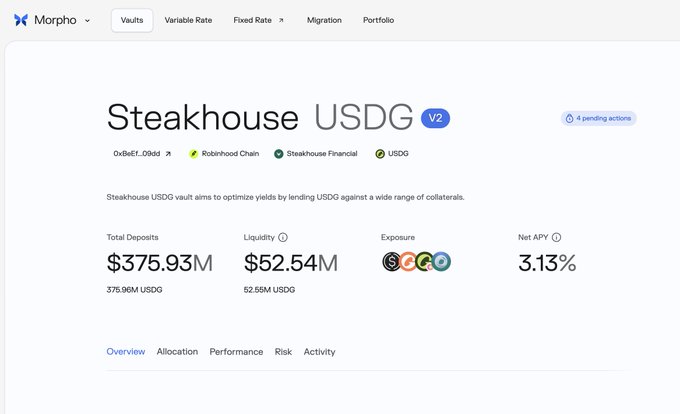This screenshot has height=414, width=680.
Task: Click the pending actions timer icon
Action: coord(569,118)
